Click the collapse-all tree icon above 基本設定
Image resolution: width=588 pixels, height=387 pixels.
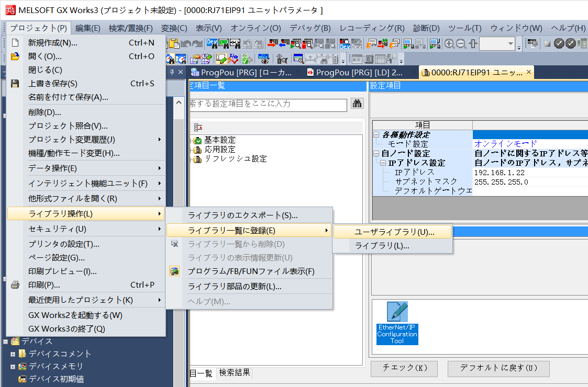198,127
